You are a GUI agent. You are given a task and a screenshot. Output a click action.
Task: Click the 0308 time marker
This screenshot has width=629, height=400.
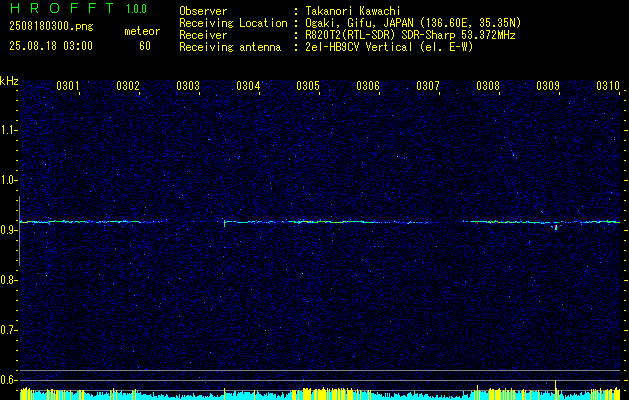(488, 86)
